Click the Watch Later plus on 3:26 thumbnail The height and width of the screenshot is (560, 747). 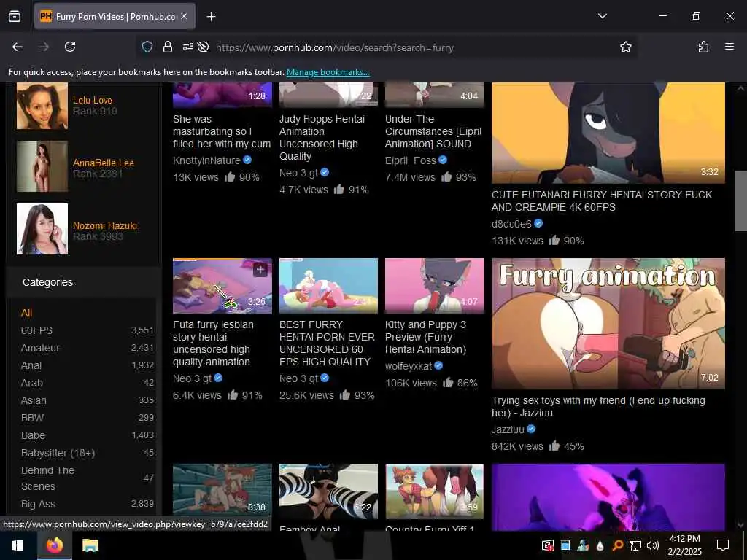click(x=260, y=270)
